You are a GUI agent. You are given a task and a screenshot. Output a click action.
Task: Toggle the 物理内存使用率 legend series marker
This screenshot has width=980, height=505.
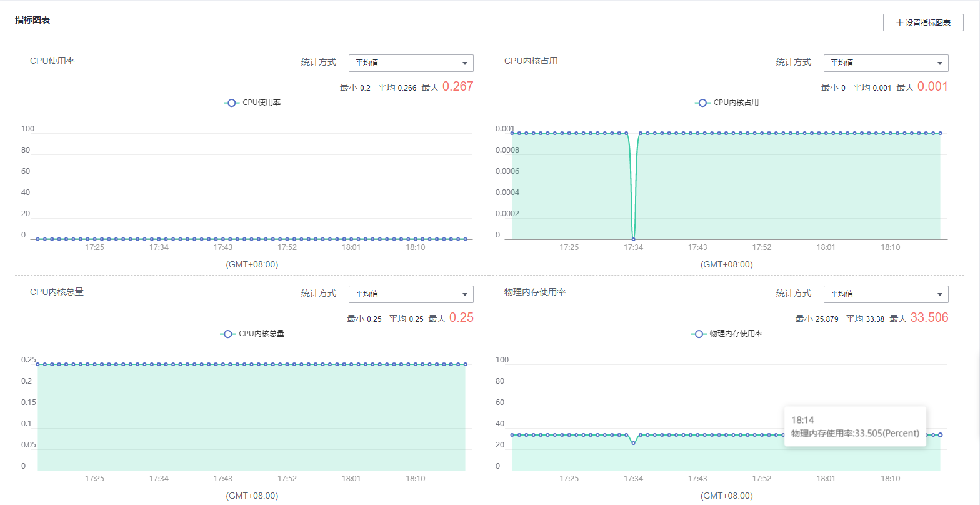[x=699, y=334]
